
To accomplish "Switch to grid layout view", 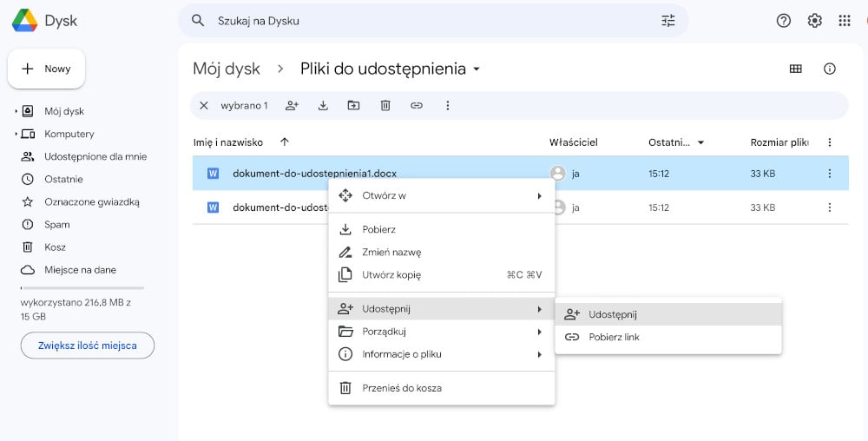I will 795,69.
